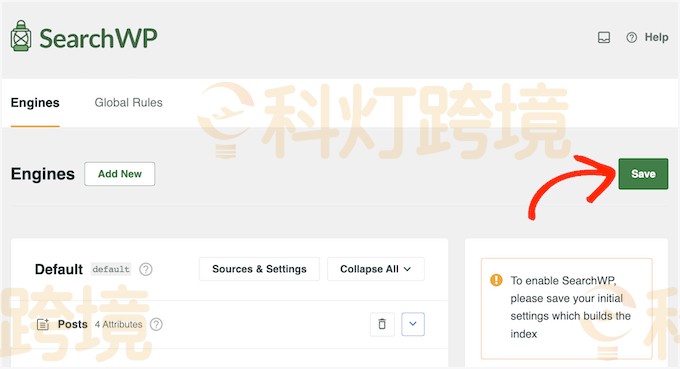Open the Collapse All dropdown
Viewport: 680px width, 369px height.
point(376,269)
